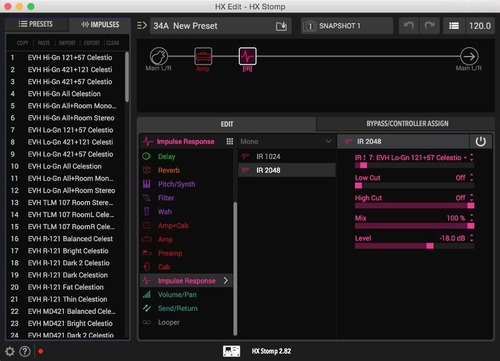The width and height of the screenshot is (500, 361).
Task: Choose the Wah category
Action: (187, 212)
